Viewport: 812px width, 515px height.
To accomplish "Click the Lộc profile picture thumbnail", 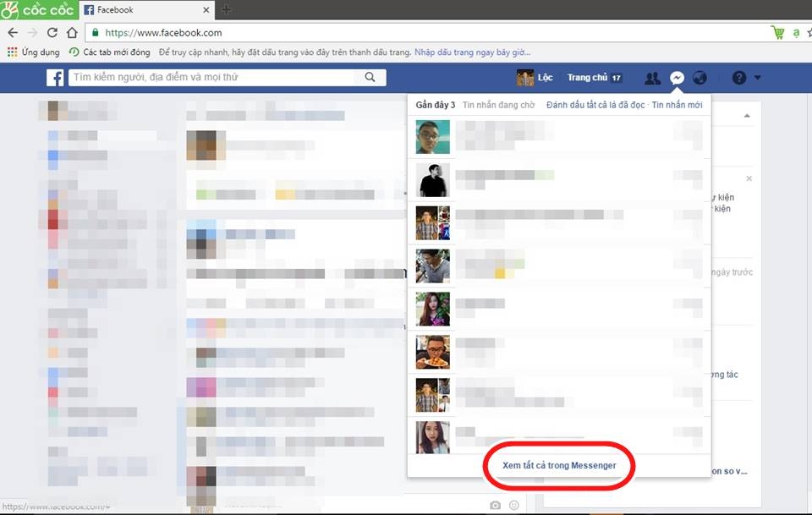I will (x=525, y=78).
